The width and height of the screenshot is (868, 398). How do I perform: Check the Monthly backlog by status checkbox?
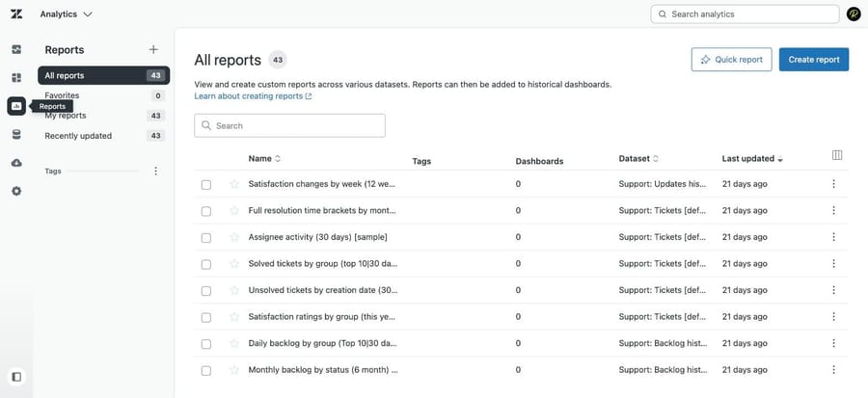pyautogui.click(x=206, y=370)
